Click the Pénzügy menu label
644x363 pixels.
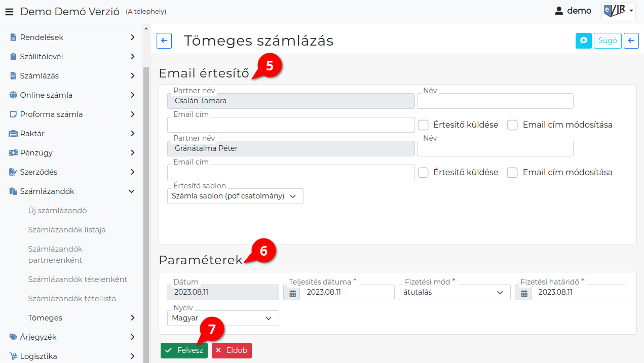[36, 153]
